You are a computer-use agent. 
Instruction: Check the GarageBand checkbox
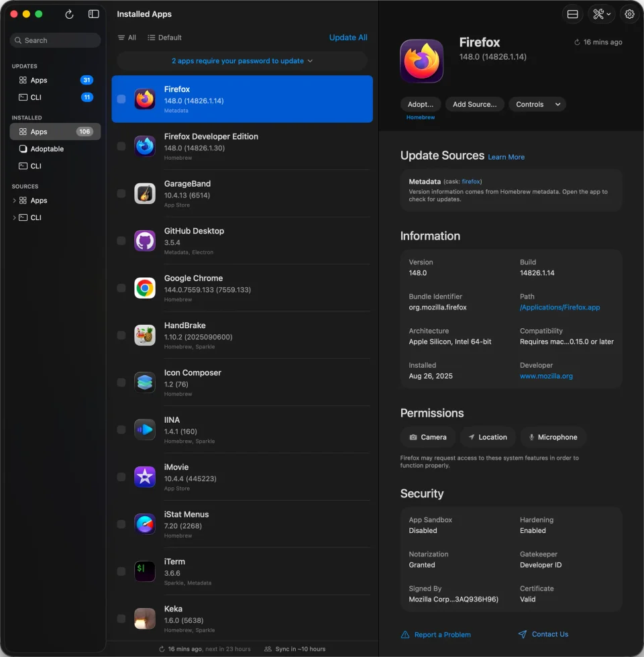tap(121, 193)
